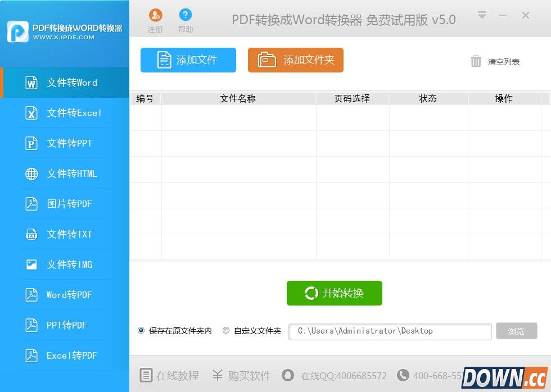This screenshot has width=551, height=392.
Task: Open the skin dropdown arrow near window controls
Action: [x=482, y=16]
